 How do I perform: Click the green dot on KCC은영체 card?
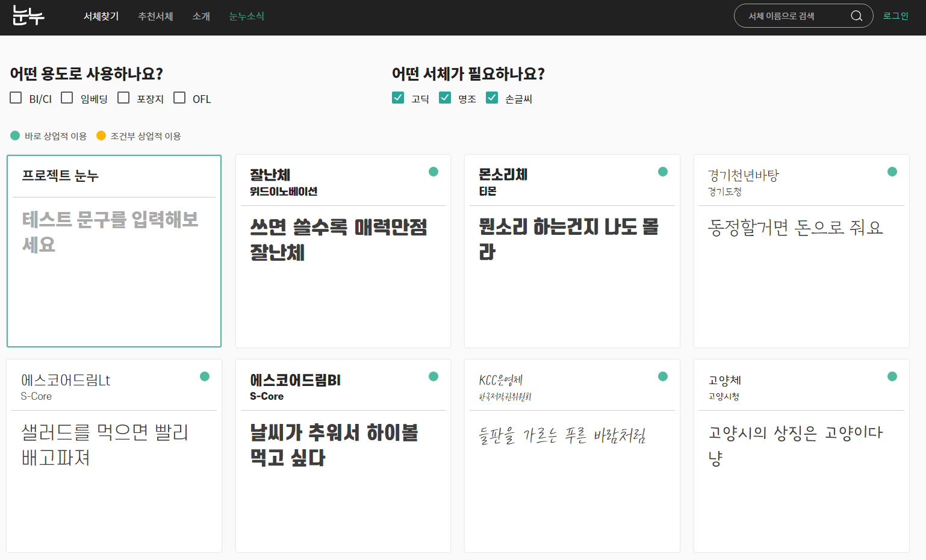click(x=663, y=376)
